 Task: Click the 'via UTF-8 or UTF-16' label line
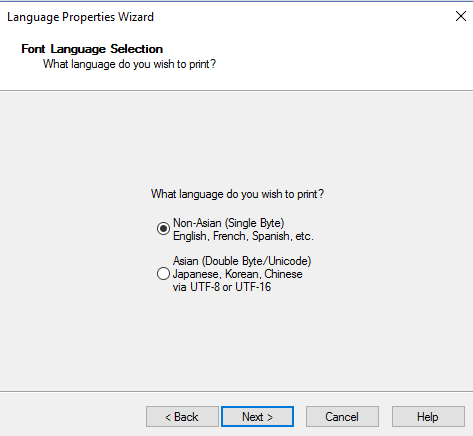pyautogui.click(x=222, y=287)
